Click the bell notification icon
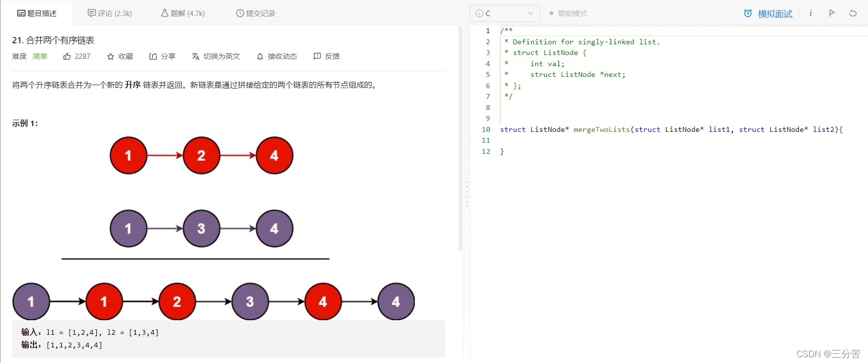This screenshot has width=868, height=363. 260,56
